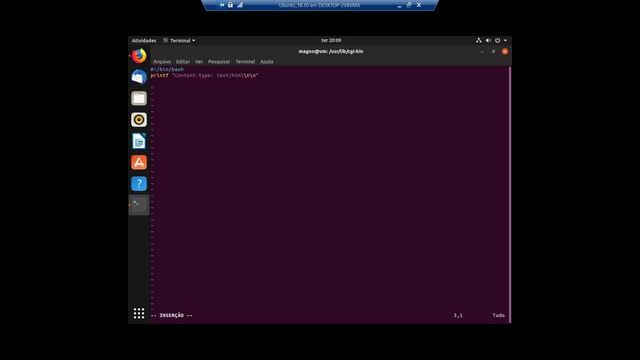Click Atividades overview button

(144, 40)
